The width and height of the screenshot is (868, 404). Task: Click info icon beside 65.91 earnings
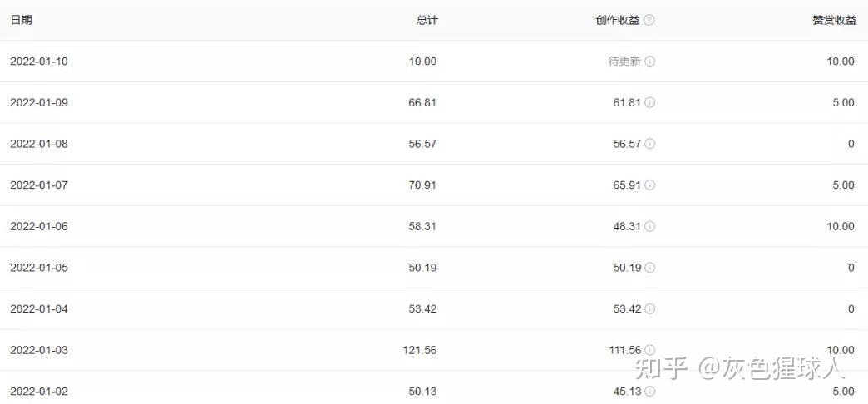tap(650, 185)
